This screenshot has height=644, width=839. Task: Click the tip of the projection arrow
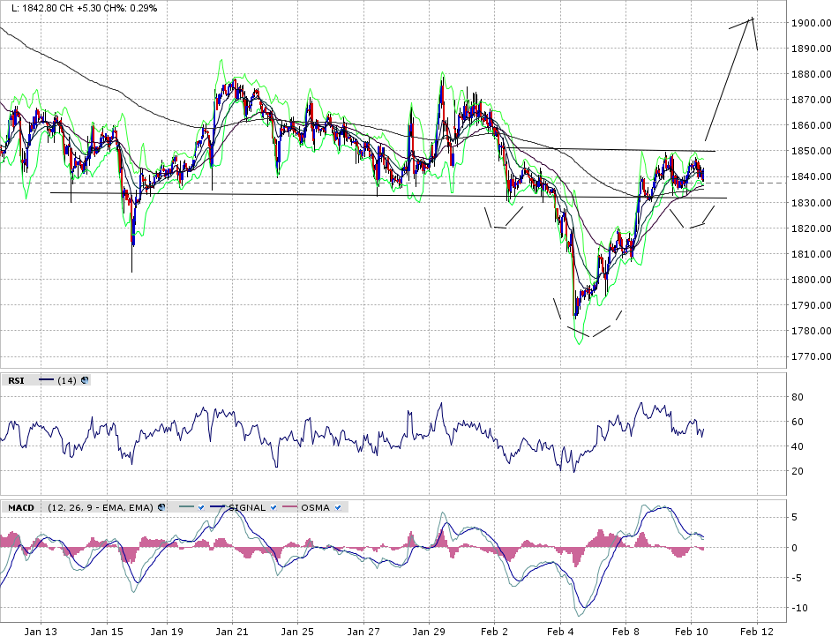(x=753, y=18)
